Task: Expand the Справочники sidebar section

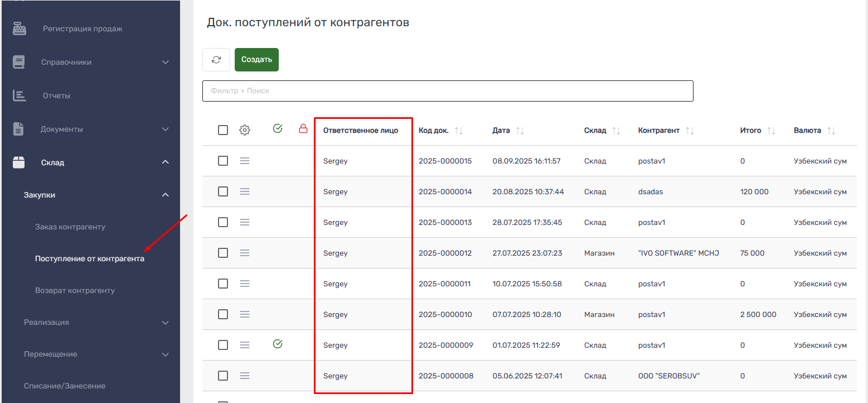Action: (165, 62)
